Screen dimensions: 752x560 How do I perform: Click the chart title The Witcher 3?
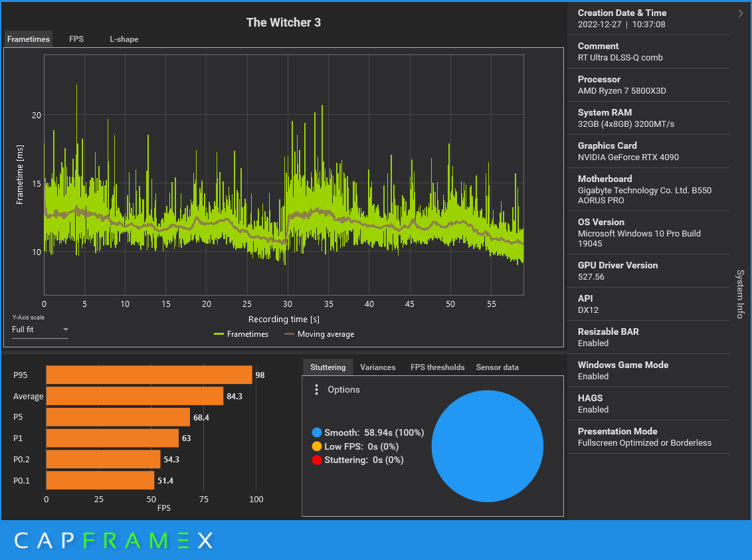click(284, 23)
